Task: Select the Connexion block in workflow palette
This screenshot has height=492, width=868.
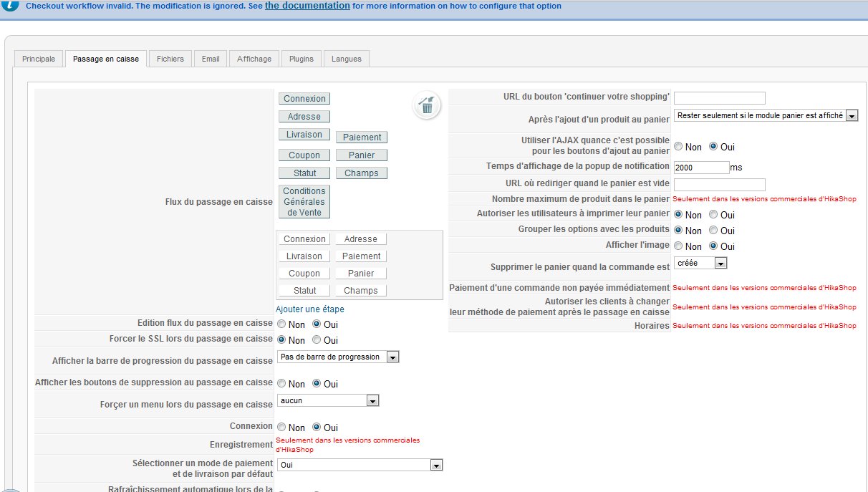Action: point(304,99)
